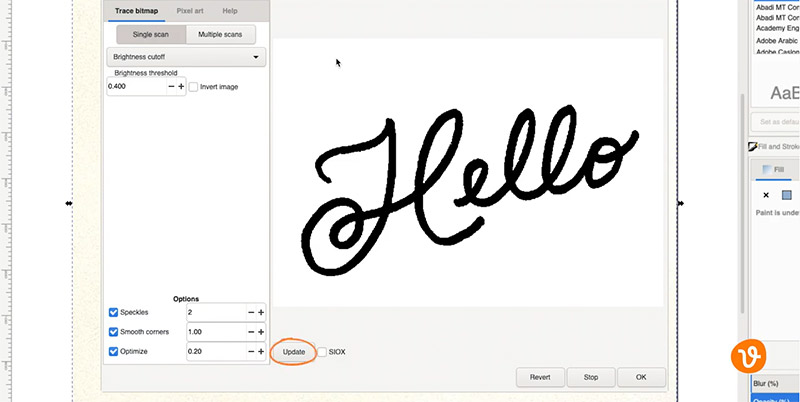Open the Pixel art tab
800x402 pixels.
[190, 11]
